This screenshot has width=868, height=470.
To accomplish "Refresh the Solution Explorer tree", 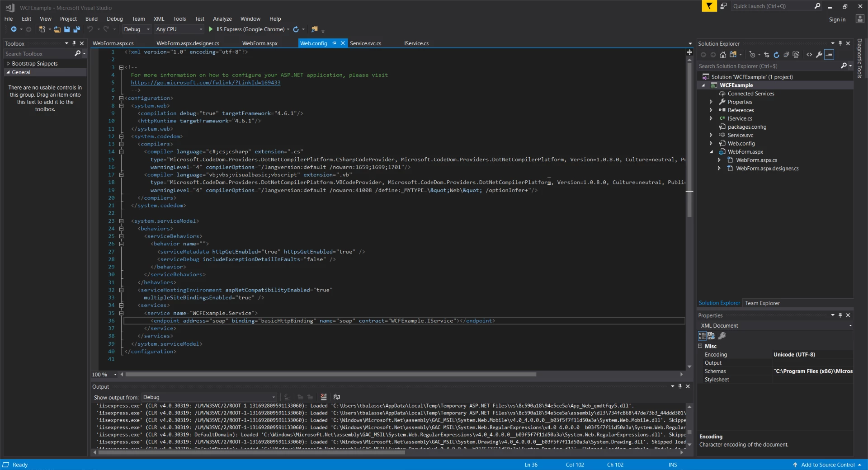I will click(776, 55).
